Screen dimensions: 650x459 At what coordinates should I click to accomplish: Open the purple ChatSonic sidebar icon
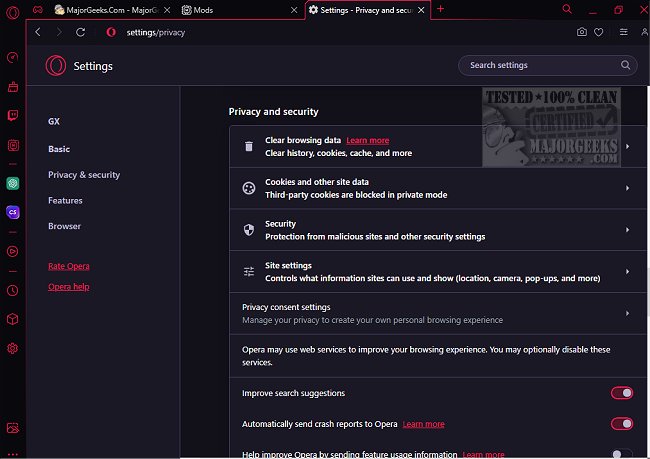point(13,212)
